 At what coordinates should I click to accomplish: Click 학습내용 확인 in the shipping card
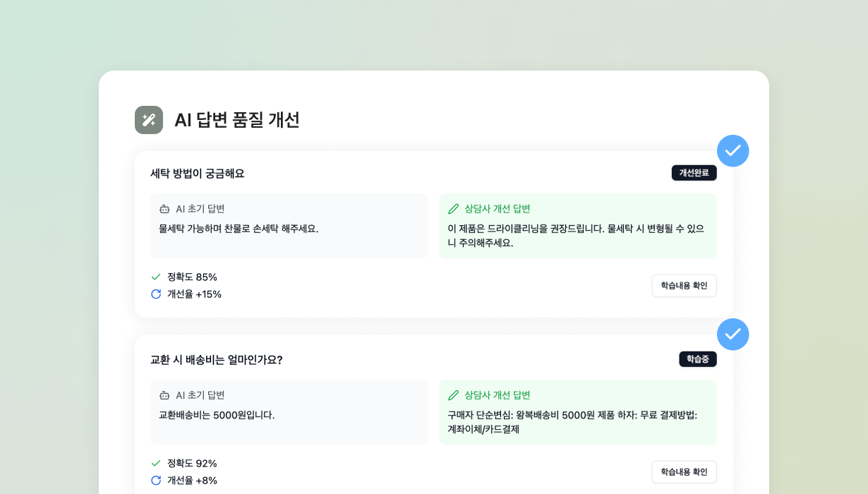684,472
